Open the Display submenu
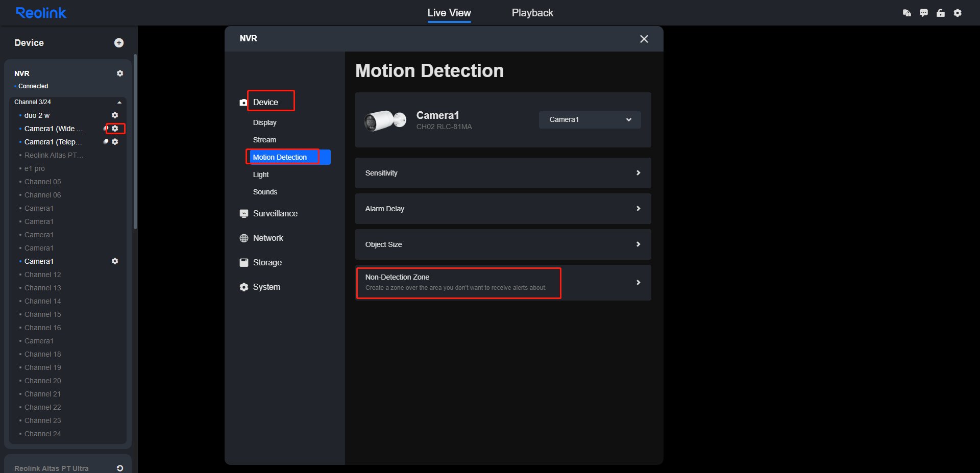This screenshot has height=473, width=980. (x=264, y=122)
